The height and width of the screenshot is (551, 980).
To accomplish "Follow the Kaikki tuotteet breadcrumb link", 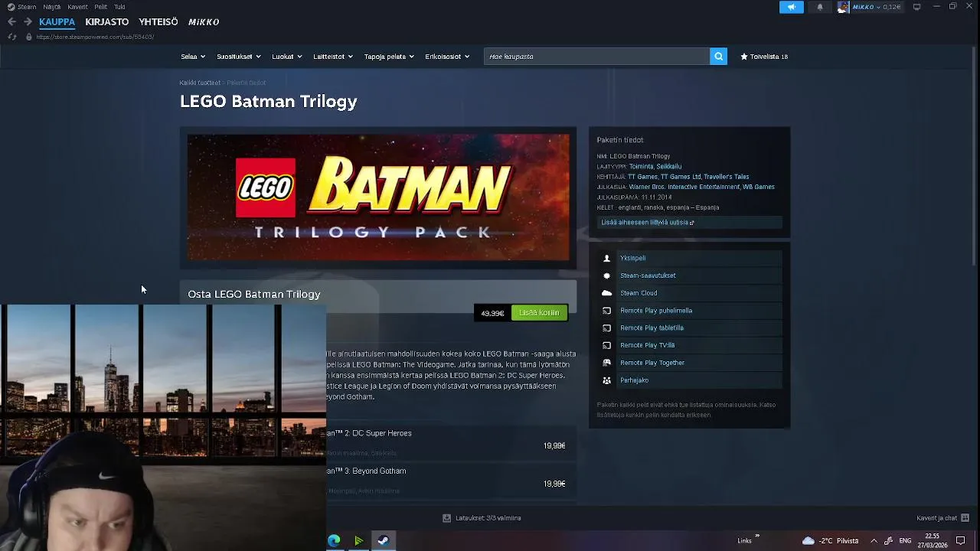I will [x=200, y=83].
